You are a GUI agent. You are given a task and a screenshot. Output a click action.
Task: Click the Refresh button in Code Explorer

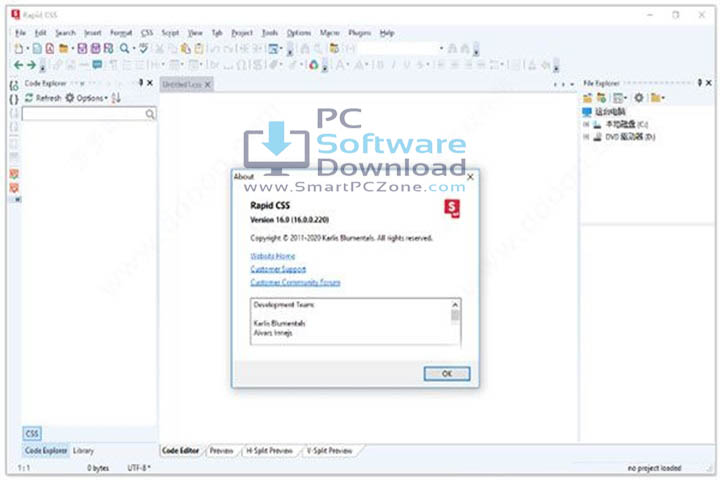tap(43, 98)
